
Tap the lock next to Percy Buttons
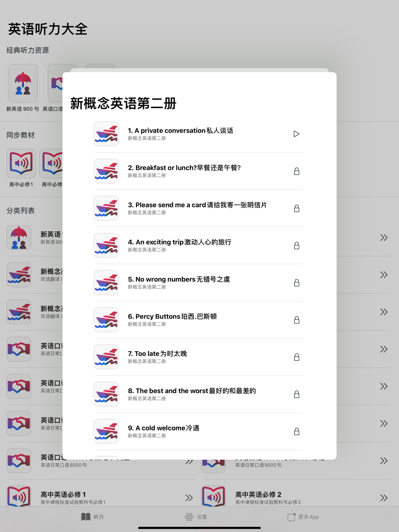[x=296, y=320]
